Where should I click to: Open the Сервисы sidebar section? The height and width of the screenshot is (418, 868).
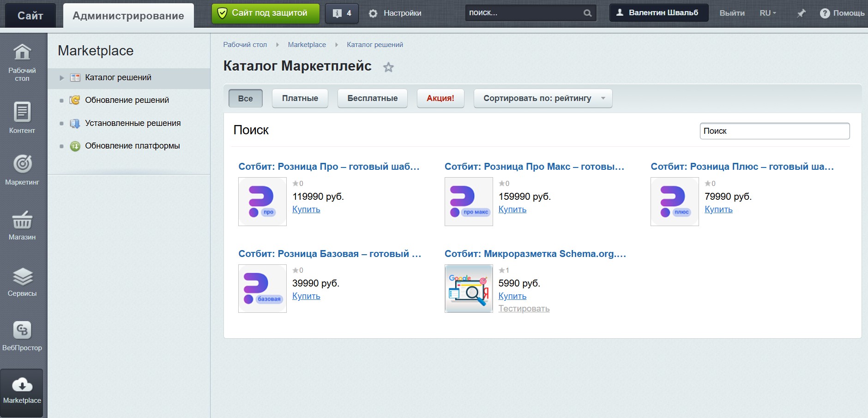[22, 281]
